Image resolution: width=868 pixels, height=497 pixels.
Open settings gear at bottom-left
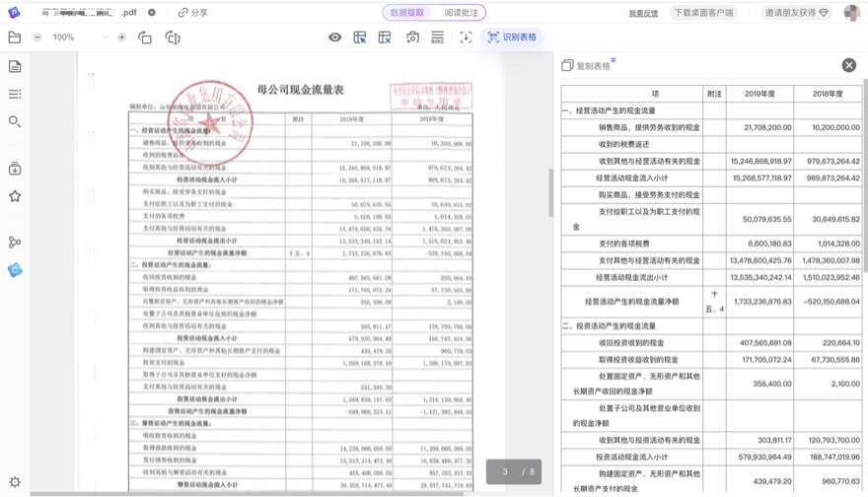pyautogui.click(x=15, y=481)
